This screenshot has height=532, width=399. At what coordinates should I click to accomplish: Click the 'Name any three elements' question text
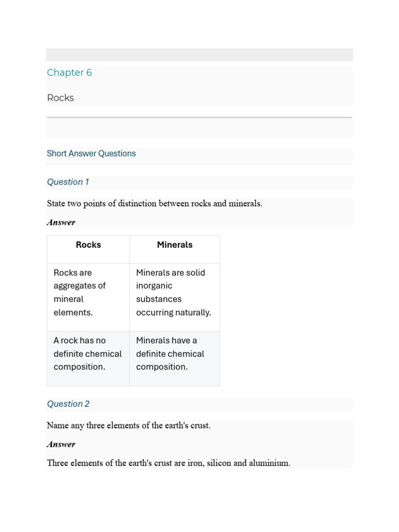point(129,425)
